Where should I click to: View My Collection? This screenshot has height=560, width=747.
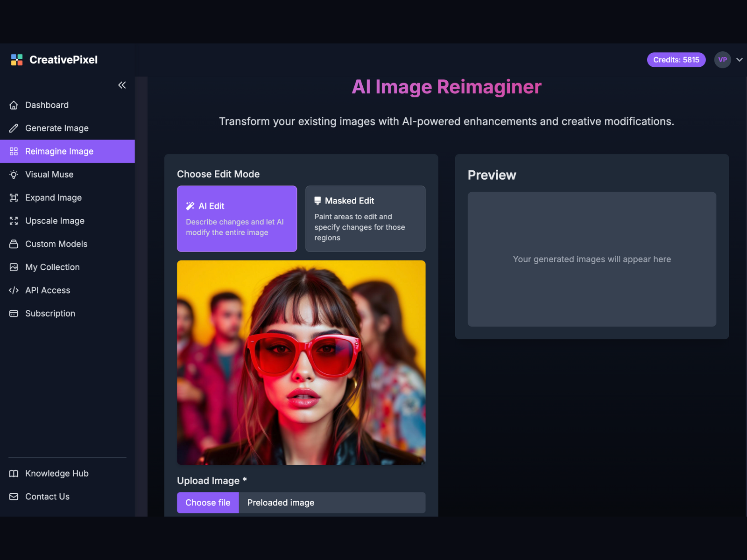coord(67,267)
